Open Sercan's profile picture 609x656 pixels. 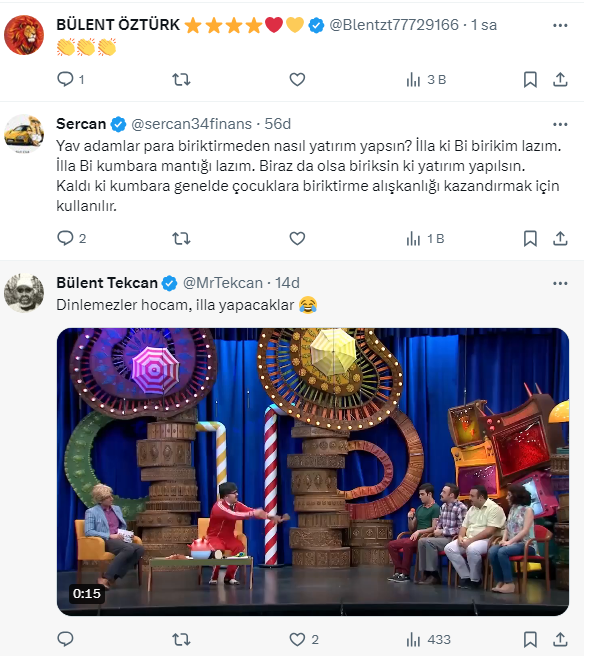click(x=24, y=133)
